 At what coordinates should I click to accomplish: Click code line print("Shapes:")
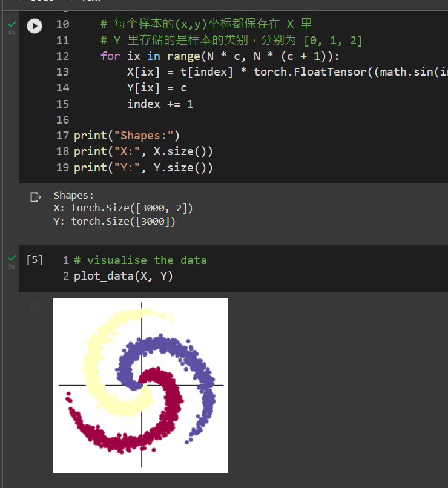[127, 136]
